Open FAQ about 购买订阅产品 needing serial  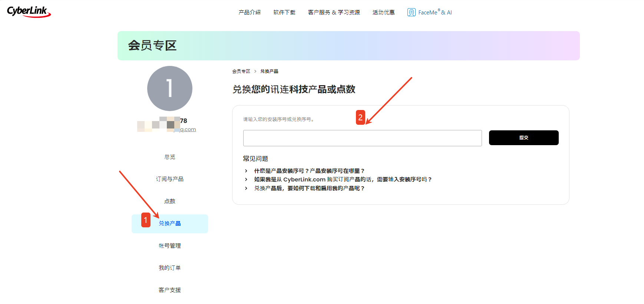343,179
